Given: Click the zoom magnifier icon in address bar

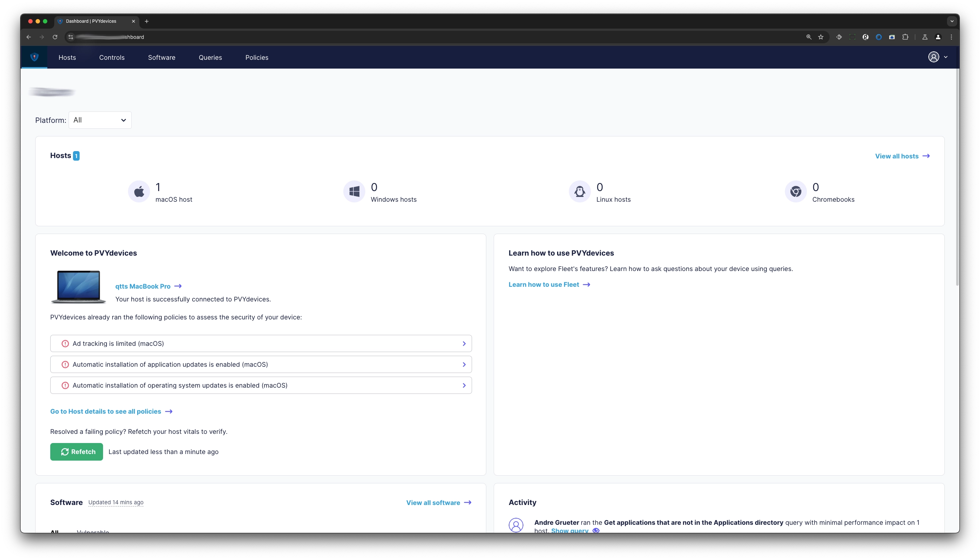Looking at the screenshot, I should 808,37.
